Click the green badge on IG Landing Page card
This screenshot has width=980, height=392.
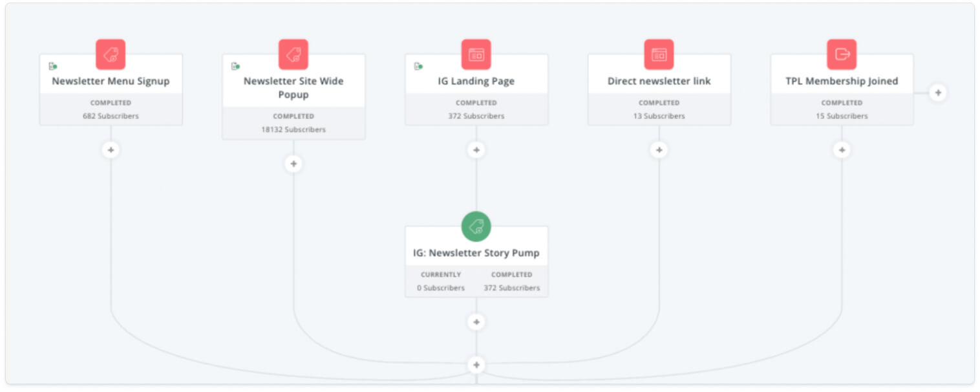419,65
